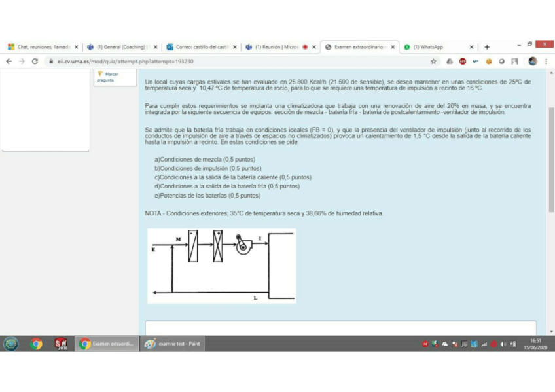Open the Windows Start button
The height and width of the screenshot is (392, 555).
pos(11,344)
